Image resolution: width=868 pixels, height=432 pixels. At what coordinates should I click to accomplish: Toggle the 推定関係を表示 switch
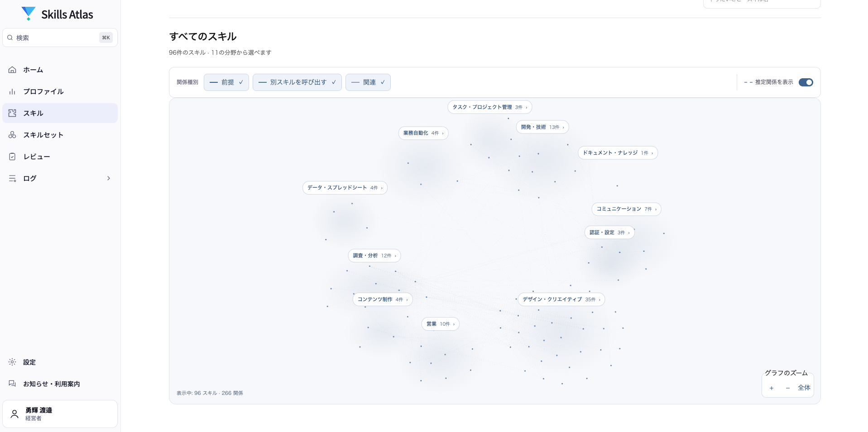pyautogui.click(x=806, y=82)
